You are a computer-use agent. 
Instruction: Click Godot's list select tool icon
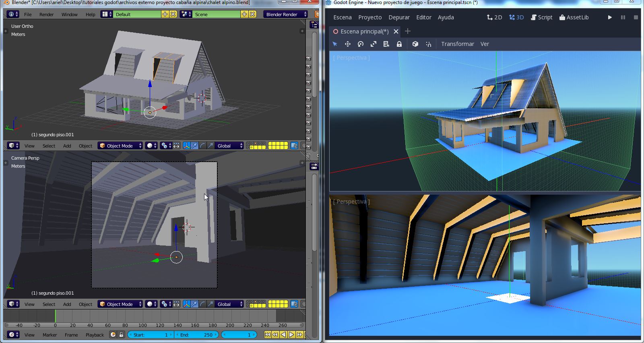[x=386, y=44]
